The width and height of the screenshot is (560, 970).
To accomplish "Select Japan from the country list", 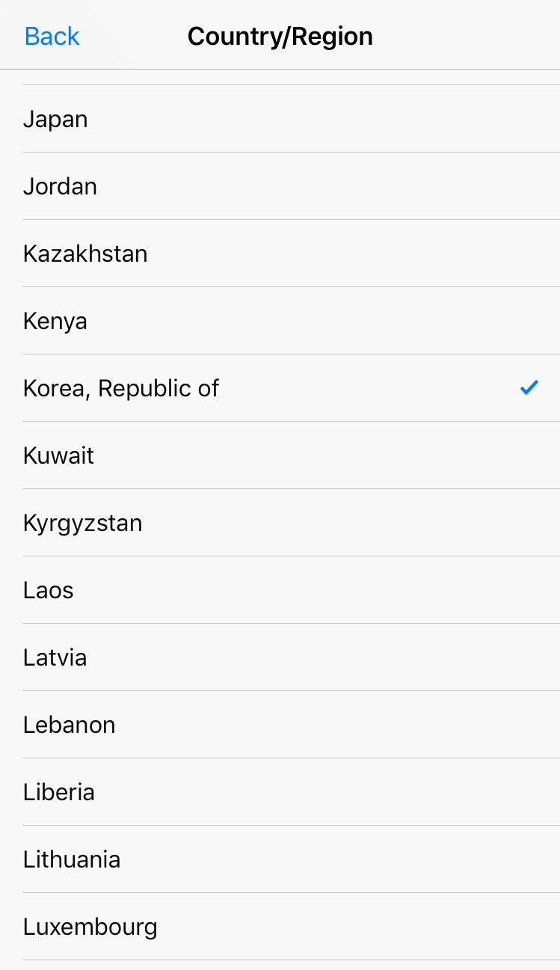I will [55, 120].
